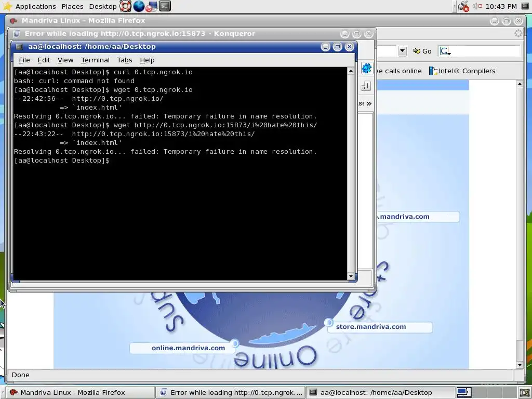Click Firefox page scrollbar up arrow
532x399 pixels.
pos(520,84)
